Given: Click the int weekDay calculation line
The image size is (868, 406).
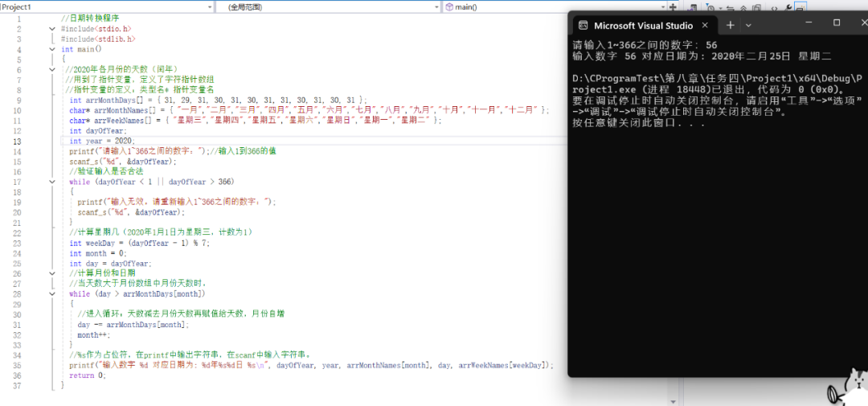Looking at the screenshot, I should coord(140,243).
